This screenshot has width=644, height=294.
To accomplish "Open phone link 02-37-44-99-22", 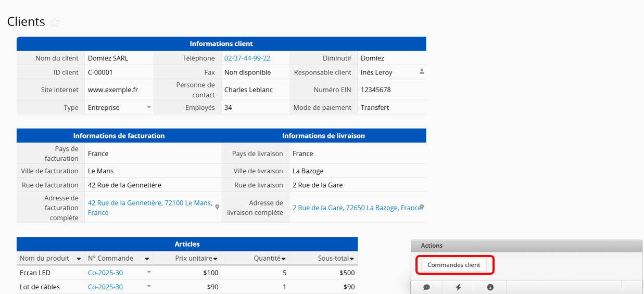I will coord(247,58).
